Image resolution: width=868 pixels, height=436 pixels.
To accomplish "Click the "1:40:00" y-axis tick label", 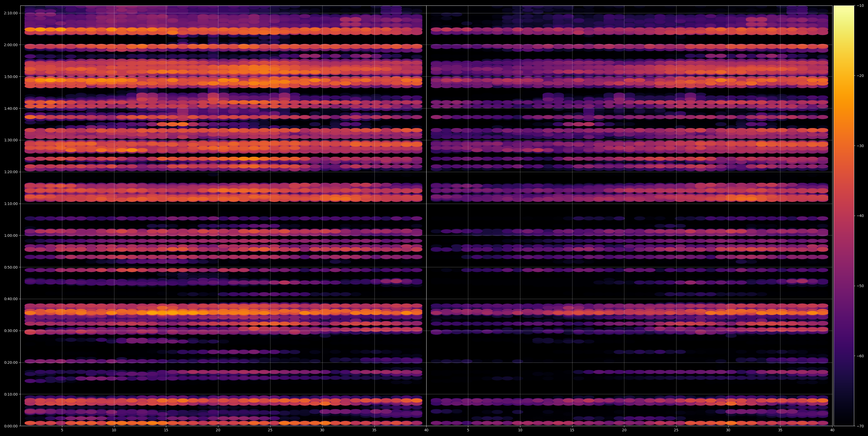I will pos(11,108).
